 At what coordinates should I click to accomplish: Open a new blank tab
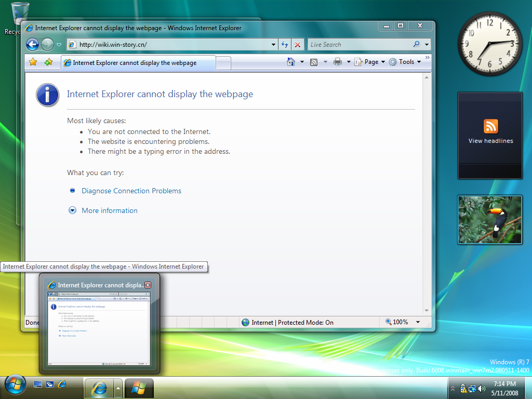click(x=223, y=63)
